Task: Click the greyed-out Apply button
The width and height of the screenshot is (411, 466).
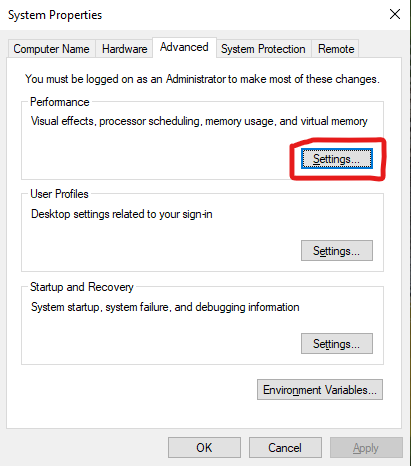Action: tap(366, 447)
